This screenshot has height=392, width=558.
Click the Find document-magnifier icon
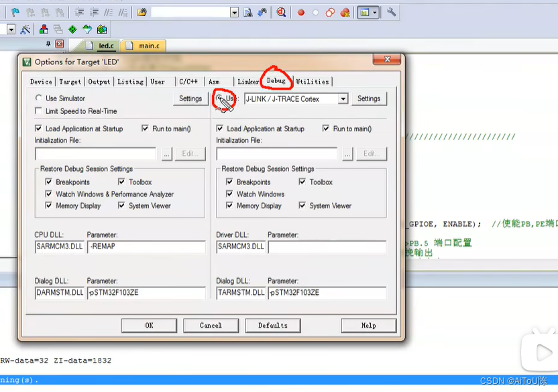click(x=247, y=13)
